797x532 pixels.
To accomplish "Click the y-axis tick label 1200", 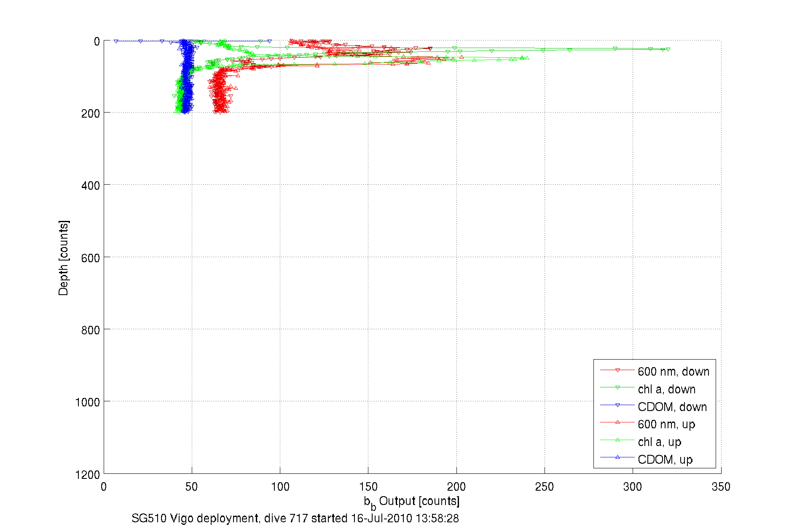I will click(88, 475).
